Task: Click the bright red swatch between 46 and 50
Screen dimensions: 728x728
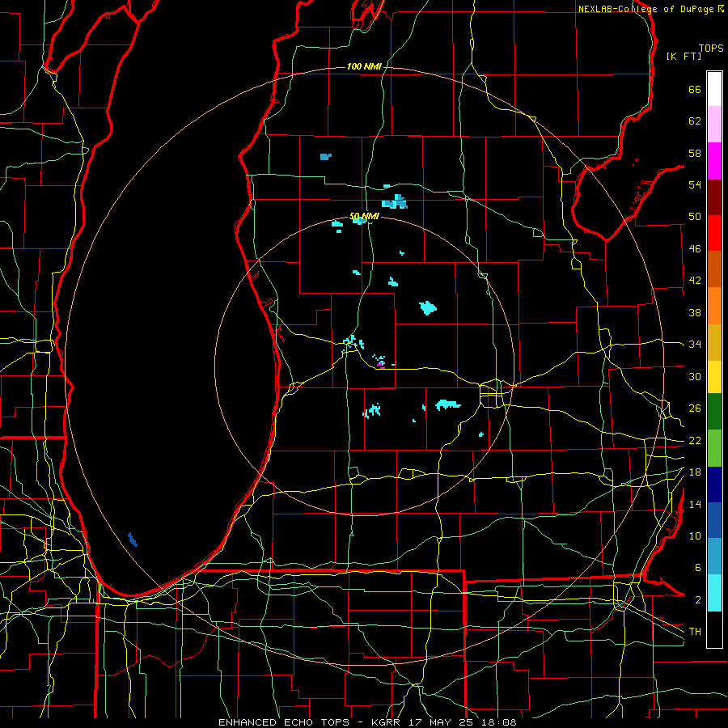Action: [714, 233]
